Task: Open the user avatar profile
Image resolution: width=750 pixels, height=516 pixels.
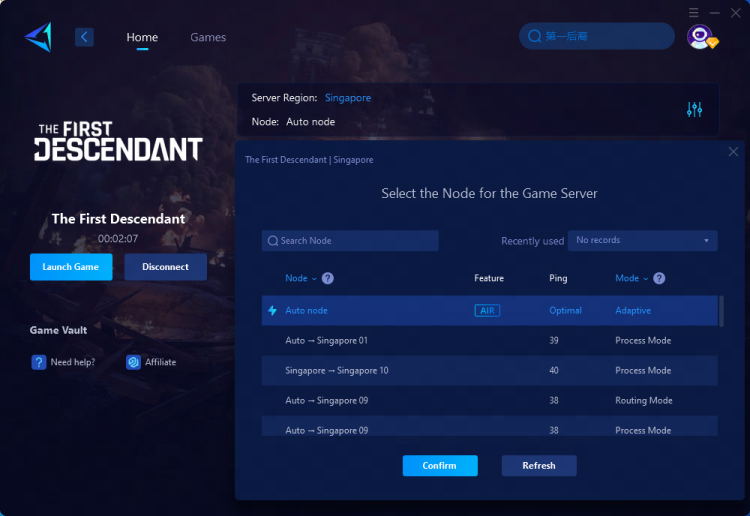Action: [x=701, y=37]
